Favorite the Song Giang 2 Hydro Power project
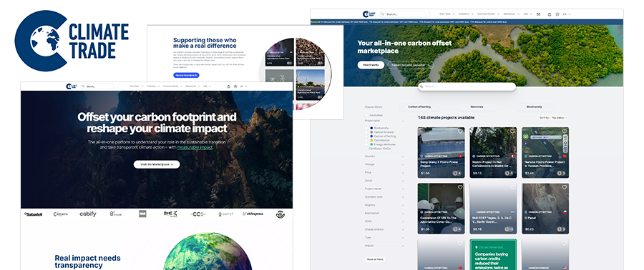 460,131
